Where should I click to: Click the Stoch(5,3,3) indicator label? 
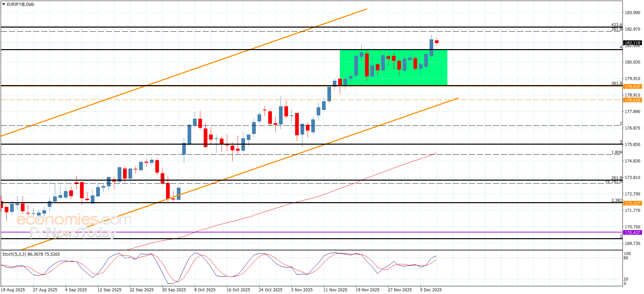pos(31,254)
